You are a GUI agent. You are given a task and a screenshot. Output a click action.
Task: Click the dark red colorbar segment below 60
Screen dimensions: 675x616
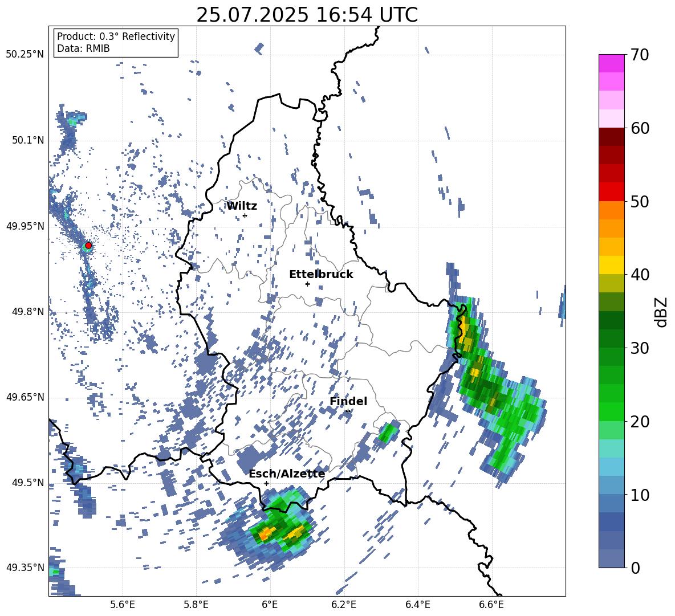[x=611, y=136]
